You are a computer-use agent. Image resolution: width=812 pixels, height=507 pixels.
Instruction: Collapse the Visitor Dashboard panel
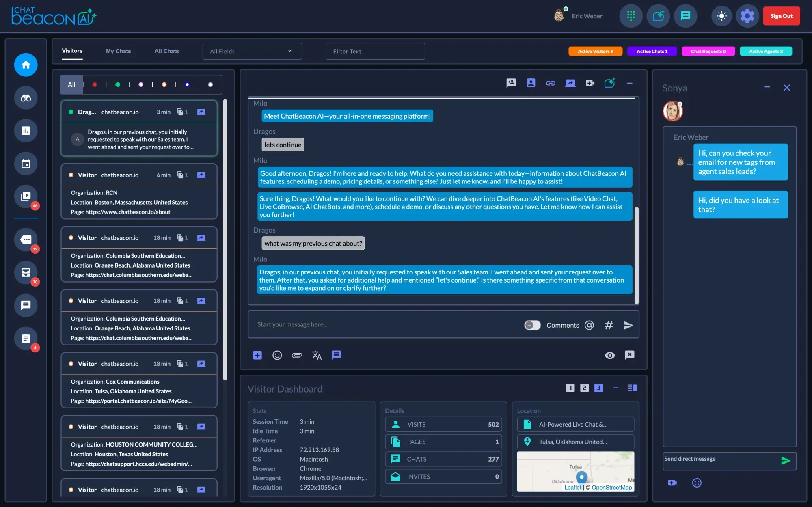pyautogui.click(x=615, y=388)
